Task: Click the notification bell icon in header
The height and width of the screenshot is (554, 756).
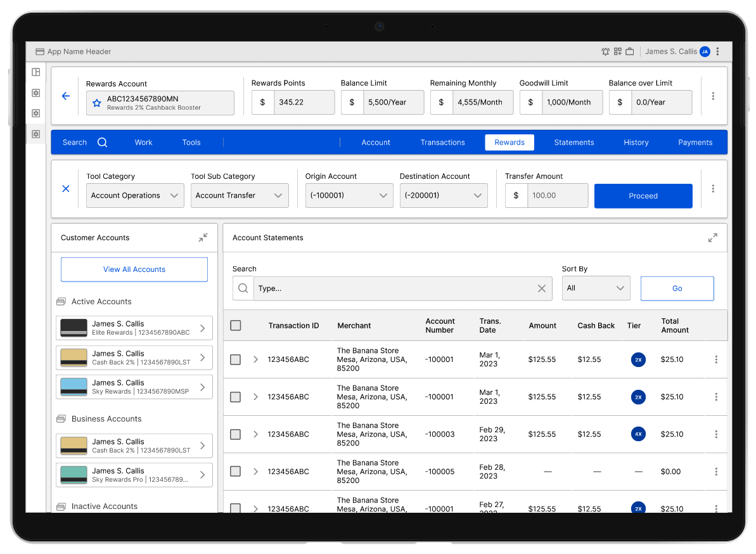Action: [x=605, y=52]
